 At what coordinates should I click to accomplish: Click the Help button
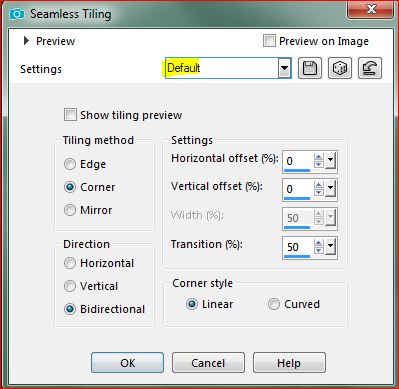pyautogui.click(x=289, y=363)
